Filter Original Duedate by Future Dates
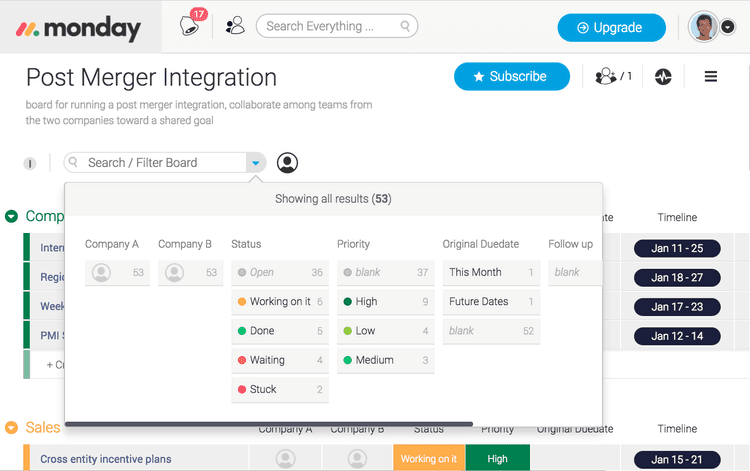The width and height of the screenshot is (750, 471). tap(491, 302)
